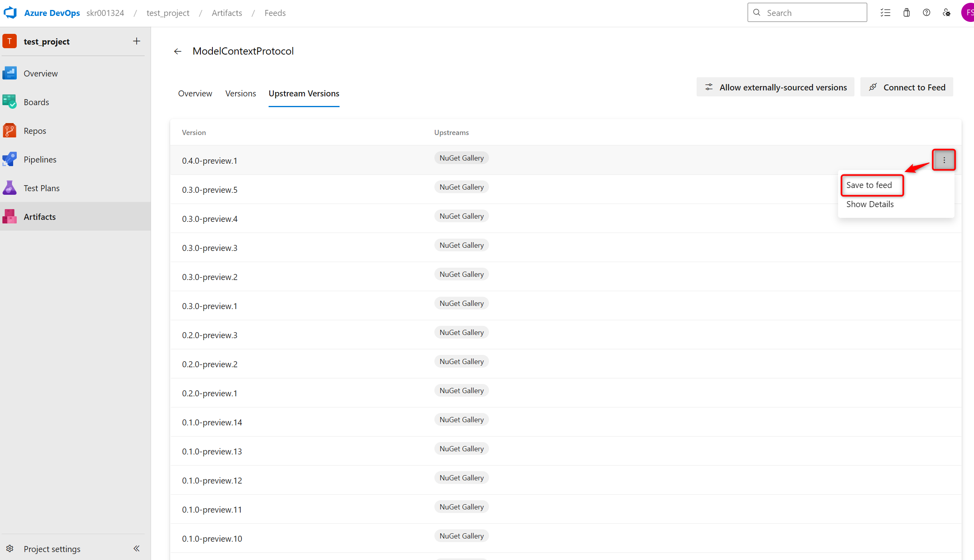
Task: Select Save to feed from the menu
Action: pos(872,185)
